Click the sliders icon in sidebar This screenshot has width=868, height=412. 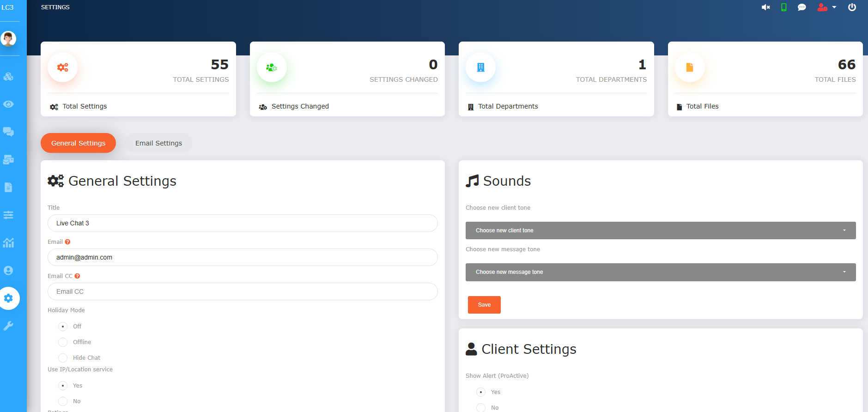coord(8,215)
